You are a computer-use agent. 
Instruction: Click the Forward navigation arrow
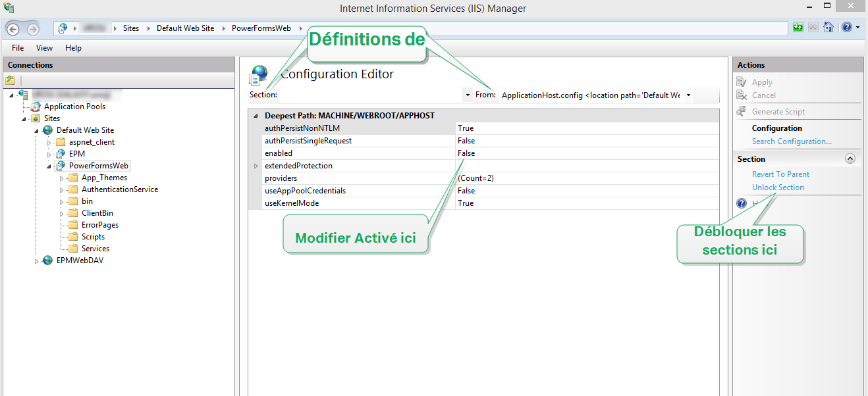(33, 28)
